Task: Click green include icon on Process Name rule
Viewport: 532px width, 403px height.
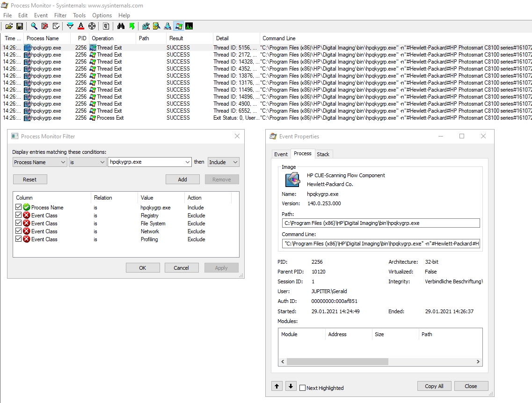Action: [27, 207]
